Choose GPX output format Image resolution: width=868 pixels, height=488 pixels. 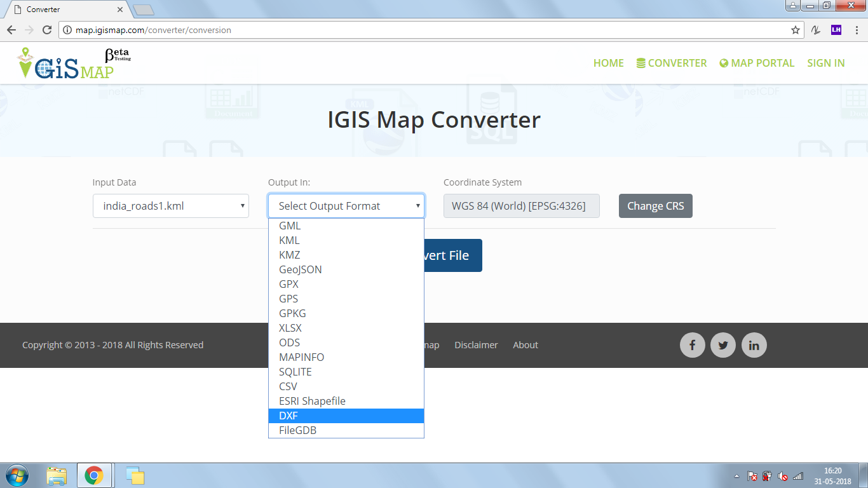(x=346, y=284)
